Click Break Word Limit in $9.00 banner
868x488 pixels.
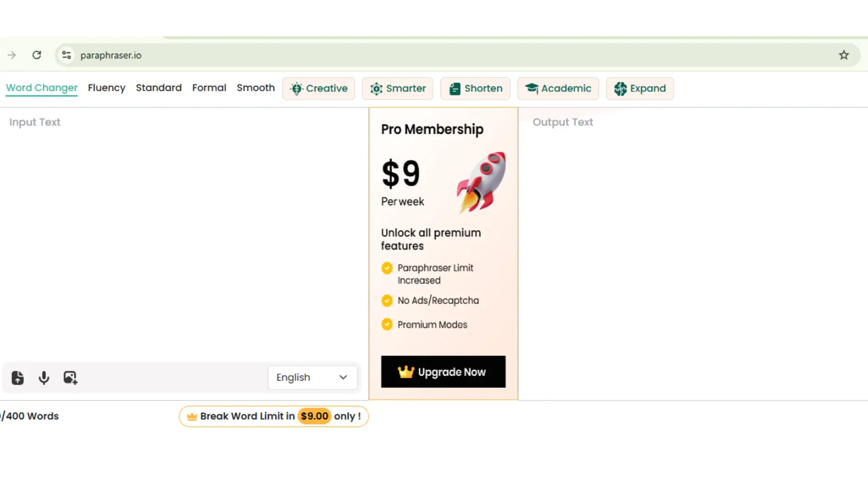(x=274, y=416)
